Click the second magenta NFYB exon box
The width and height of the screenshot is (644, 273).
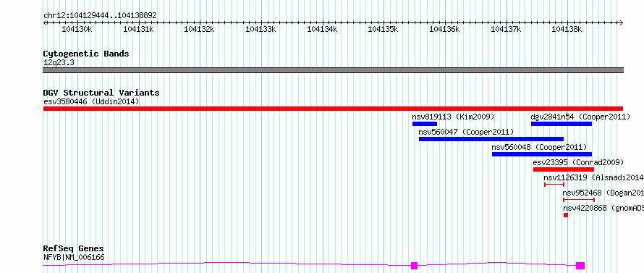click(x=580, y=266)
